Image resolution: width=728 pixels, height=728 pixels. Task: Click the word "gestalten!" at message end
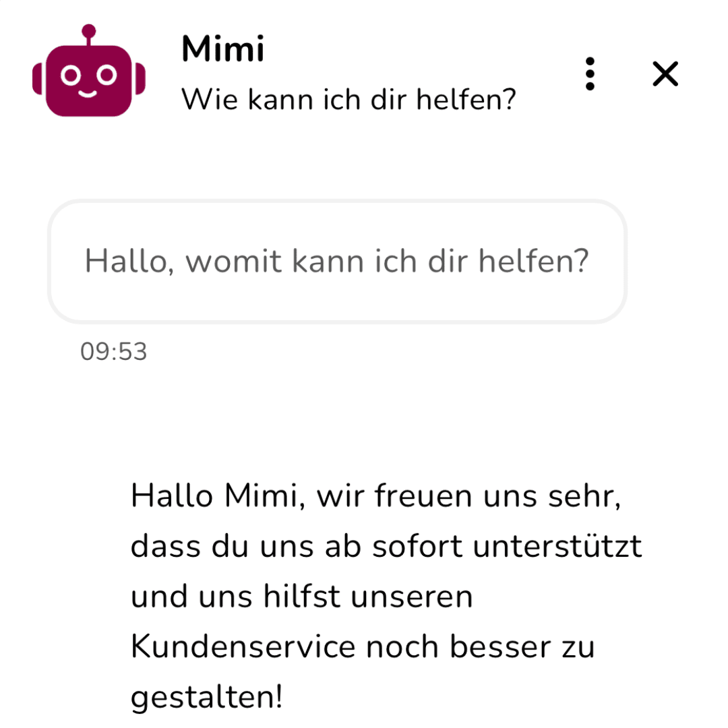[206, 697]
